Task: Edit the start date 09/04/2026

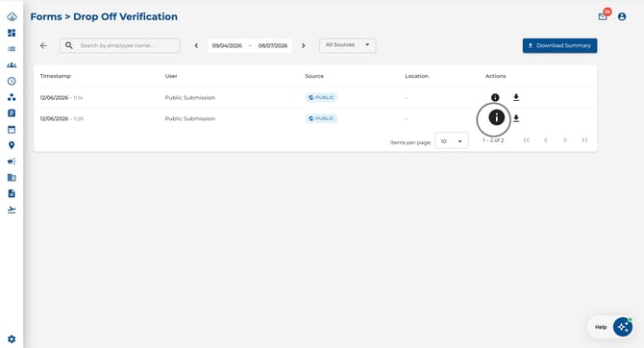Action: (x=227, y=45)
